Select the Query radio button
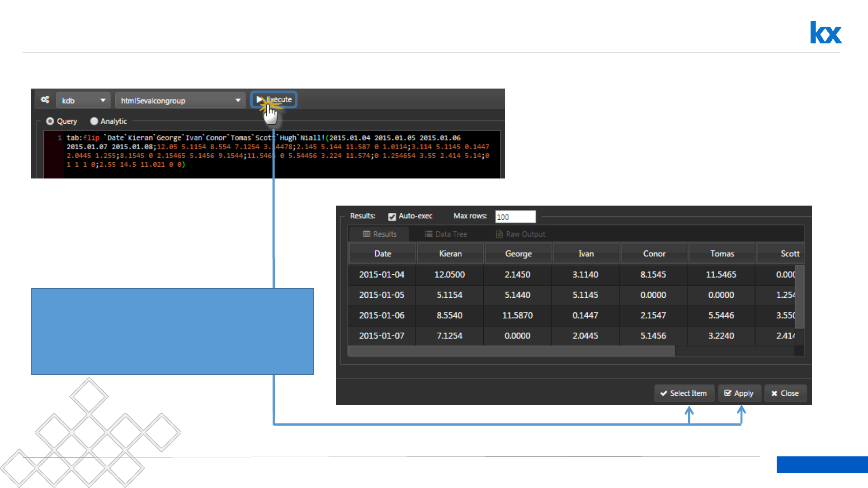The height and width of the screenshot is (488, 868). pyautogui.click(x=50, y=121)
